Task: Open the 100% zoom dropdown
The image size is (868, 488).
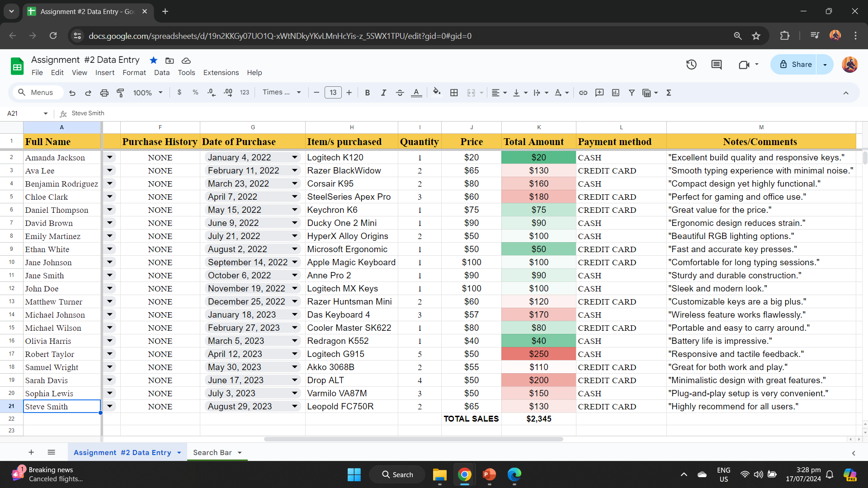Action: click(147, 93)
